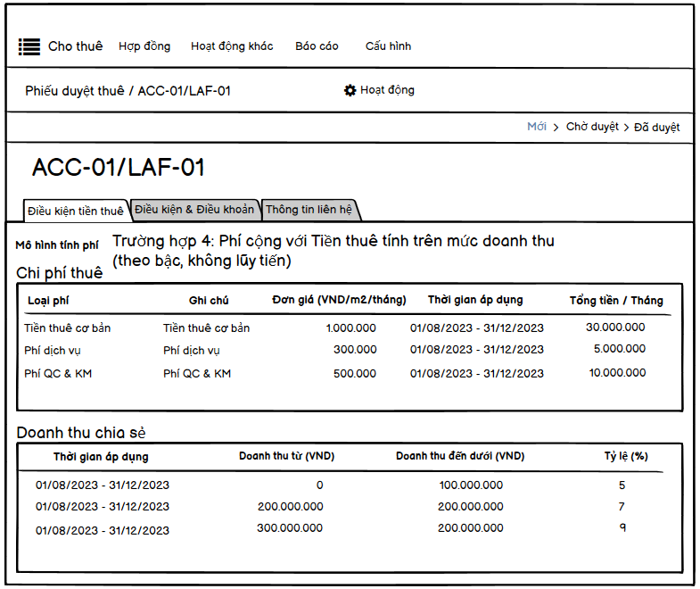Click the Doanh thu chia sẻ section heading

point(81,433)
